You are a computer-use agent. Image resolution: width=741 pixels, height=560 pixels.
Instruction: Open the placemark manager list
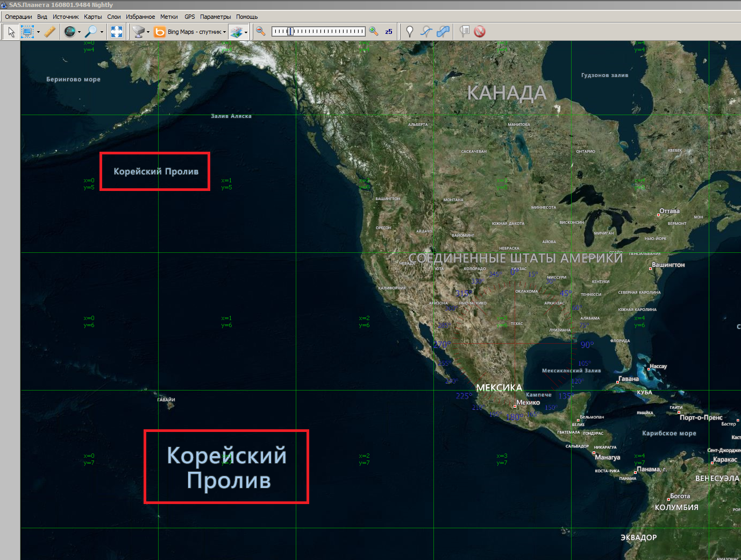pyautogui.click(x=465, y=32)
